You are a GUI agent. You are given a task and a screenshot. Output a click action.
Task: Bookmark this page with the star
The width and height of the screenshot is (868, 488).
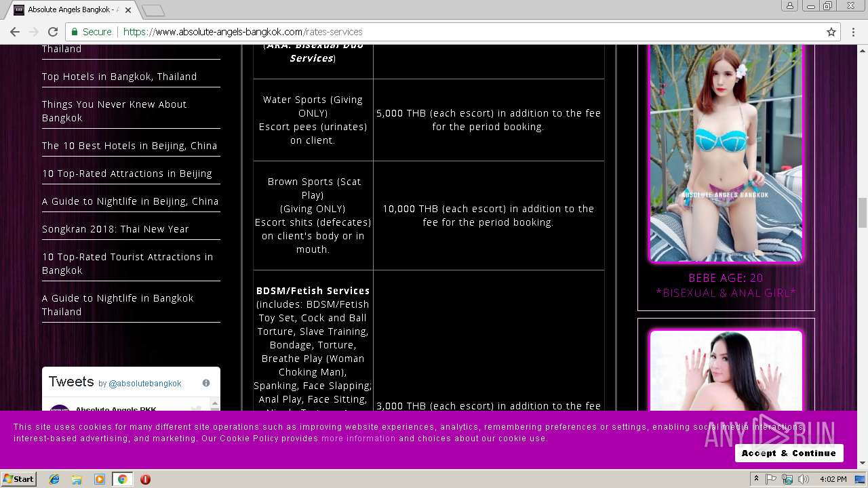coord(831,32)
